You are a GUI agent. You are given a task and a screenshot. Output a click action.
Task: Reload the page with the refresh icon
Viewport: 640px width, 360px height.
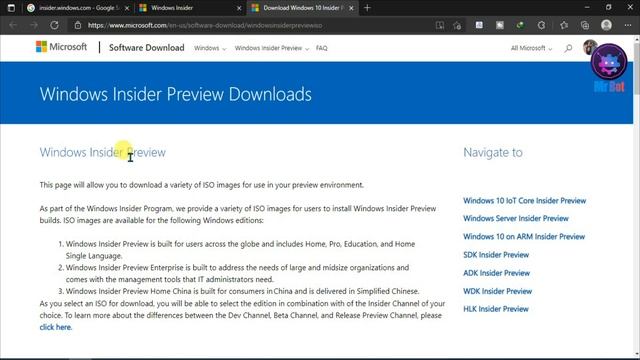click(54, 25)
